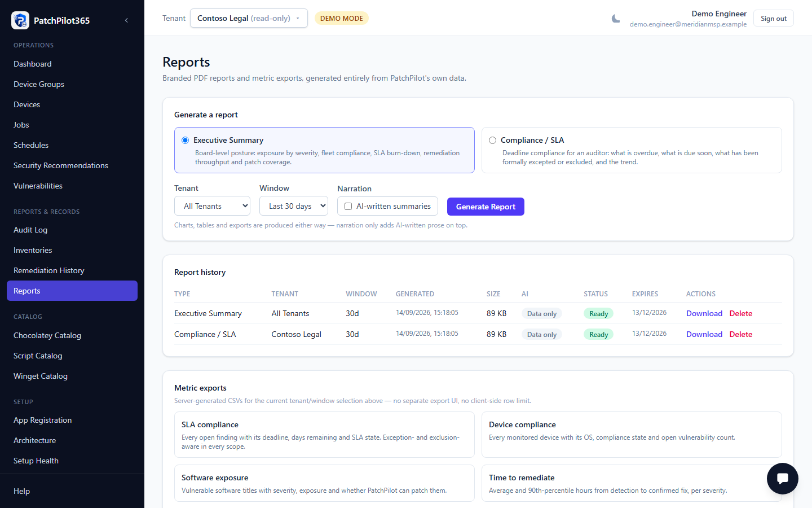Click the Sign out button
812x508 pixels.
(774, 18)
